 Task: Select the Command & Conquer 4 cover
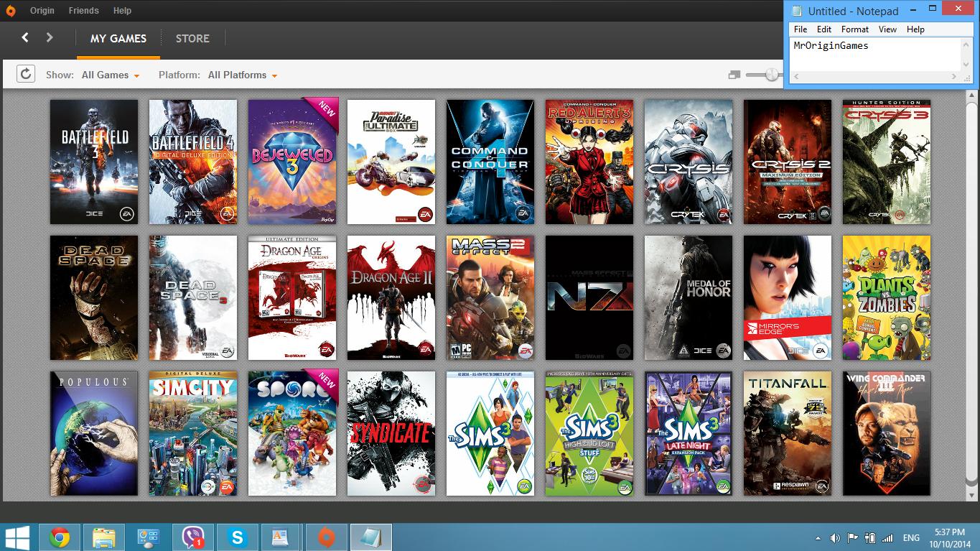click(490, 162)
